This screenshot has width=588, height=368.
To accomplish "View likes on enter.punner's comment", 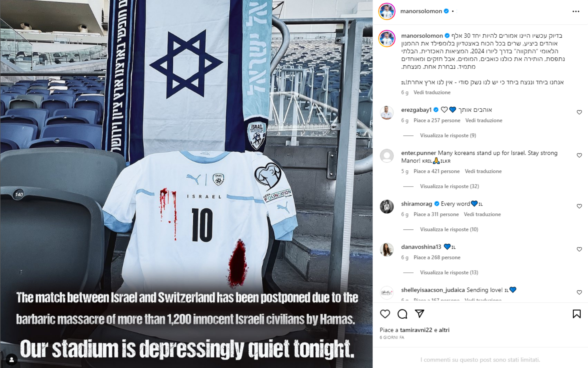I will (436, 171).
